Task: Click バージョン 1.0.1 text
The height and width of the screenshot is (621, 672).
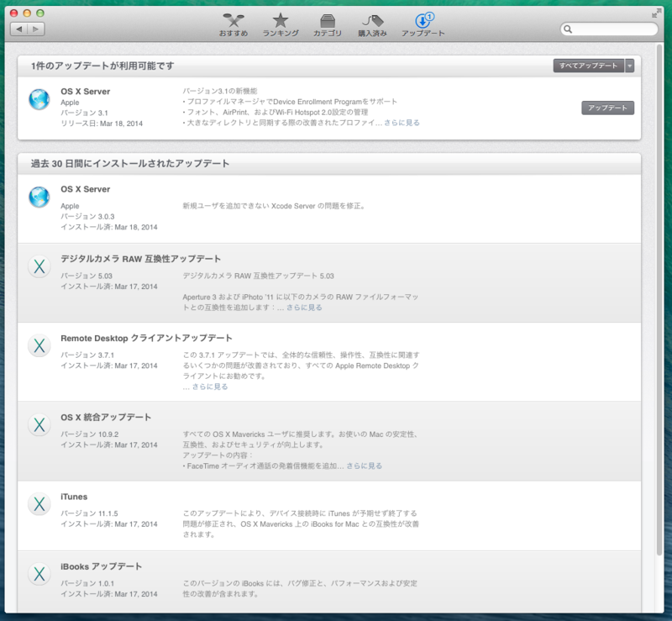Action: tap(87, 583)
